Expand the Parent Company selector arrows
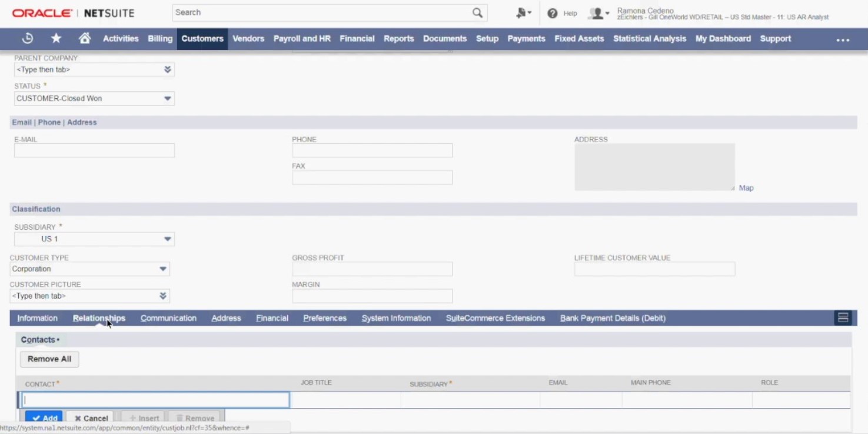This screenshot has height=434, width=868. click(167, 69)
